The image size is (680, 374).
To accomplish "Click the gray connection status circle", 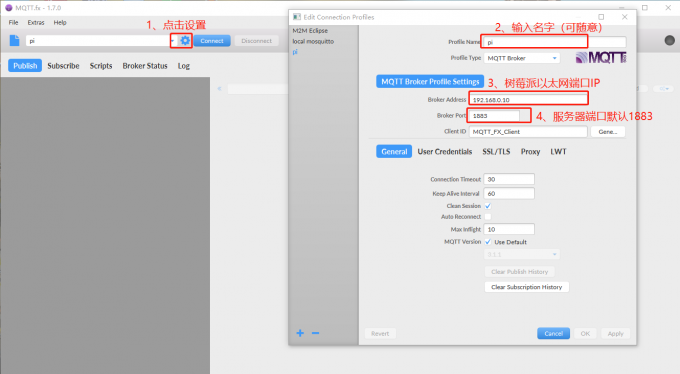I will click(x=670, y=40).
